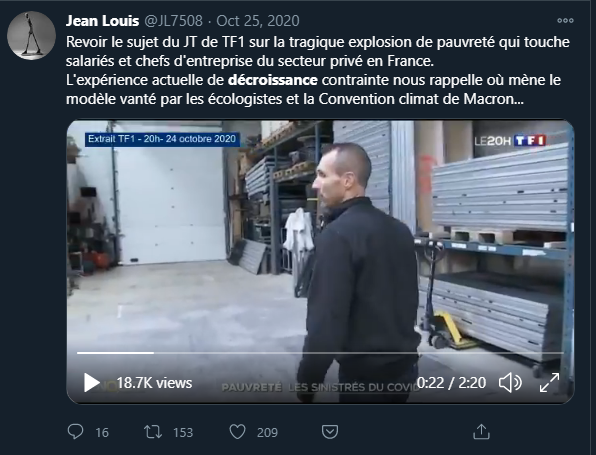596x455 pixels.
Task: Open Jean Louis display name link
Action: [102, 21]
